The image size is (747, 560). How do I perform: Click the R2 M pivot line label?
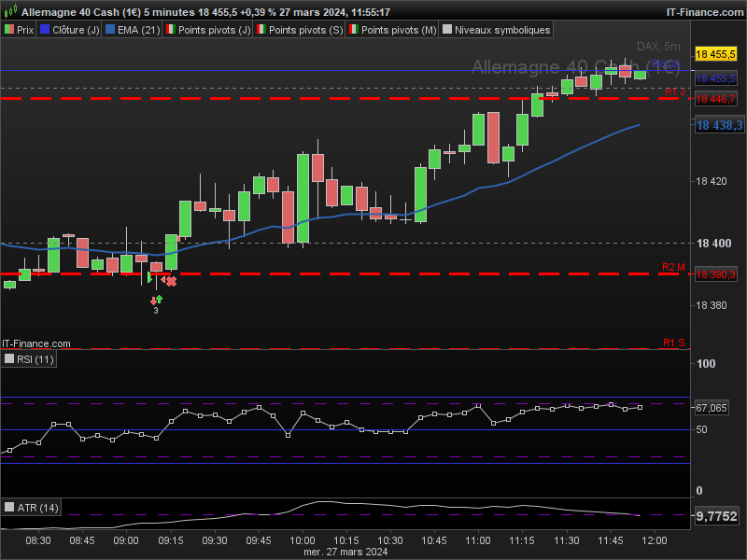673,267
